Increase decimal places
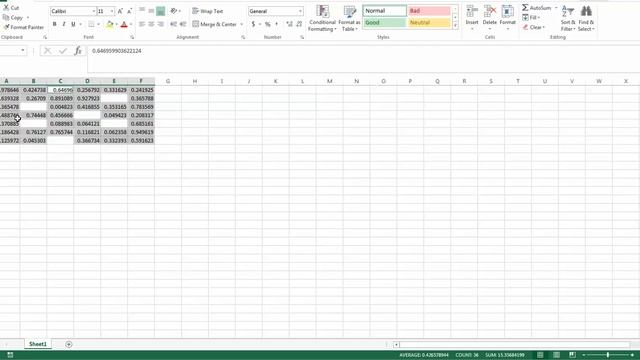640x360 pixels. pos(289,24)
